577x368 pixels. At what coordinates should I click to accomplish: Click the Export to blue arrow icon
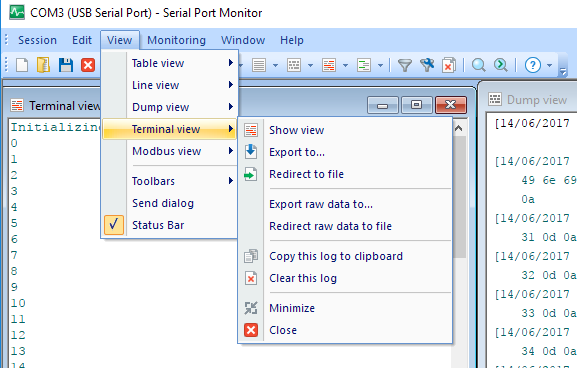[251, 152]
